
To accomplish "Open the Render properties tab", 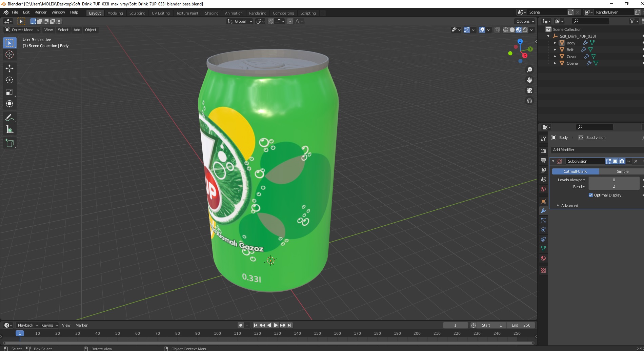I will click(x=543, y=151).
